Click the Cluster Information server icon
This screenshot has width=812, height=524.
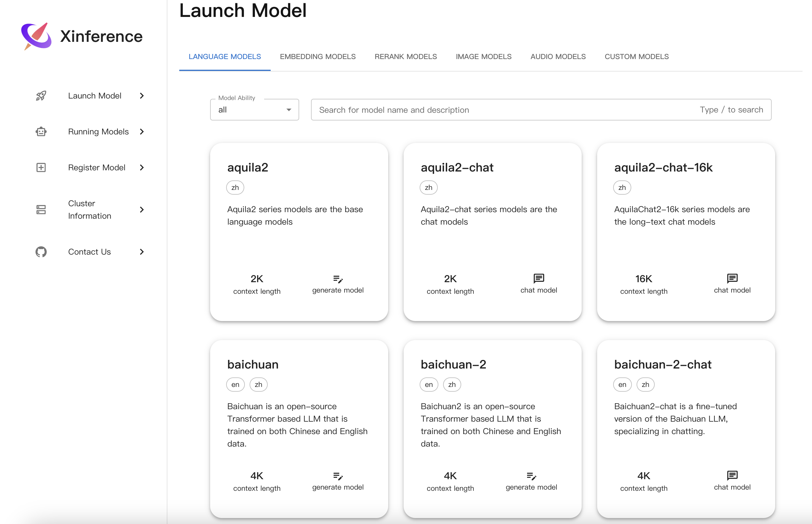pyautogui.click(x=41, y=209)
